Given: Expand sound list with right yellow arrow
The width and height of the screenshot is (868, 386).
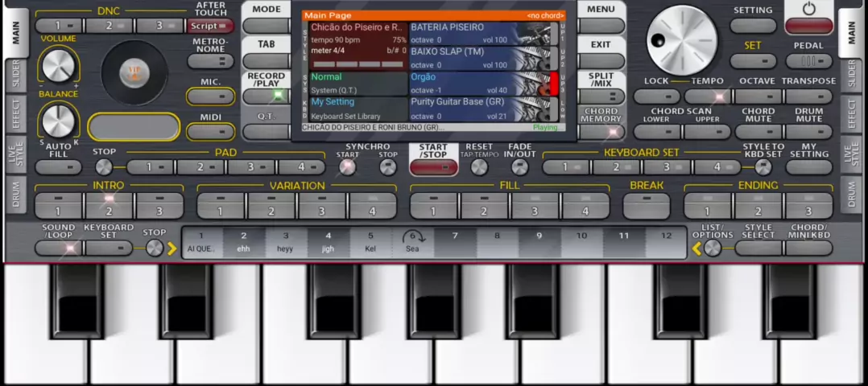Looking at the screenshot, I should pyautogui.click(x=172, y=248).
